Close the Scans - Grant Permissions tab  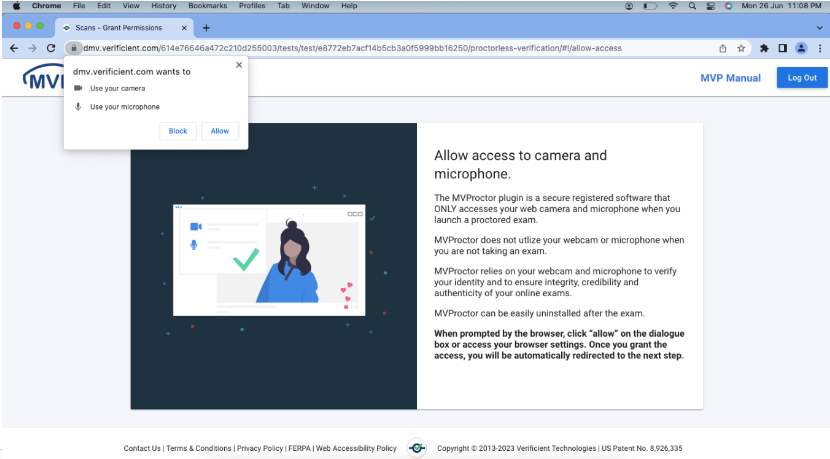pos(184,28)
